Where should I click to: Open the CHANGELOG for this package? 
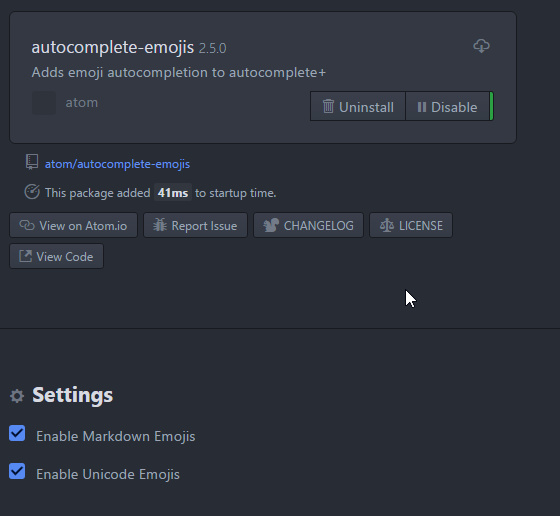[308, 225]
